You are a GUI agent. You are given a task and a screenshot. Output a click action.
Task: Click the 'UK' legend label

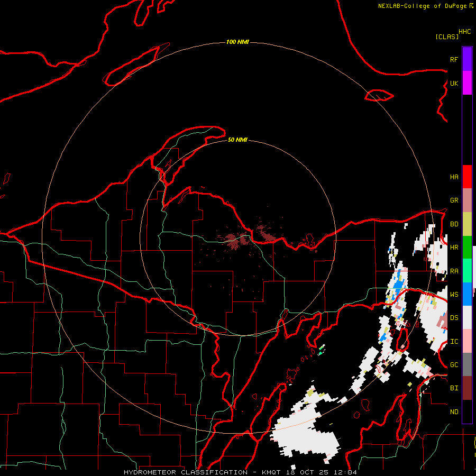click(x=454, y=83)
